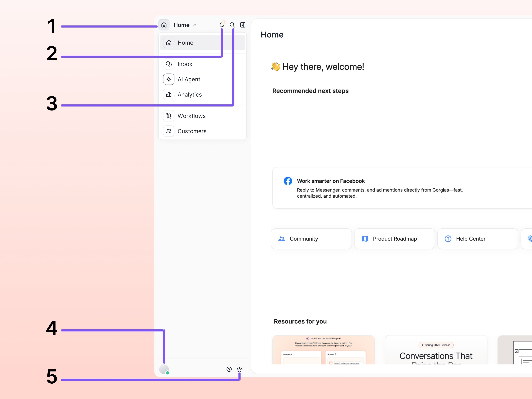Select Home in the navigation menu

point(185,43)
